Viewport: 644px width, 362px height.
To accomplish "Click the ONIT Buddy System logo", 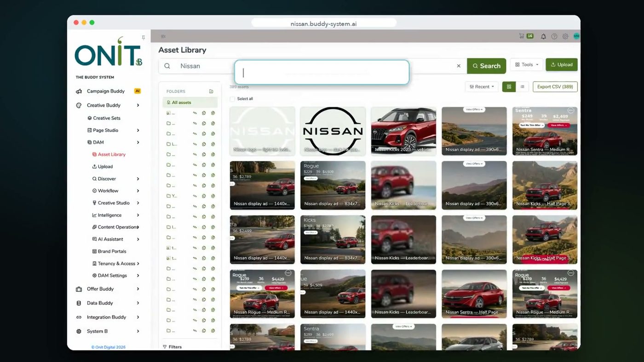I will coord(109,52).
